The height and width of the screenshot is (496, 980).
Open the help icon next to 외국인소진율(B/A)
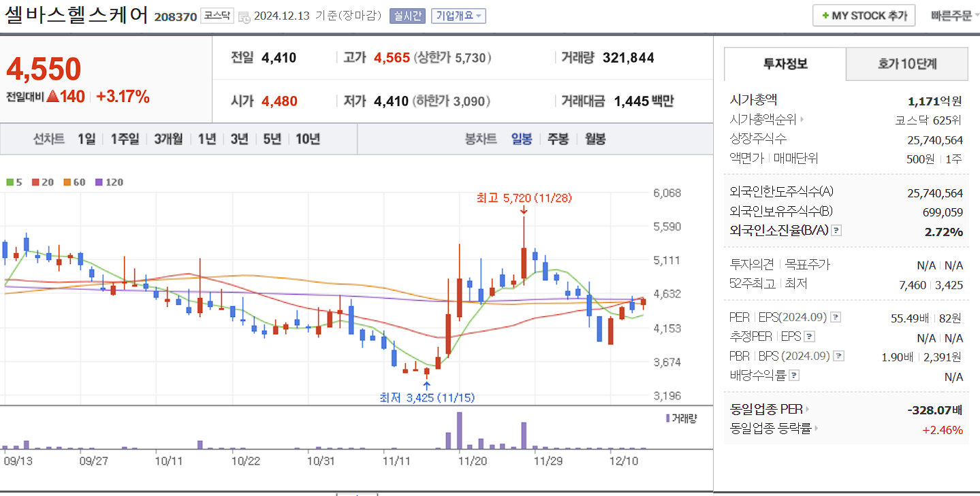pos(836,231)
